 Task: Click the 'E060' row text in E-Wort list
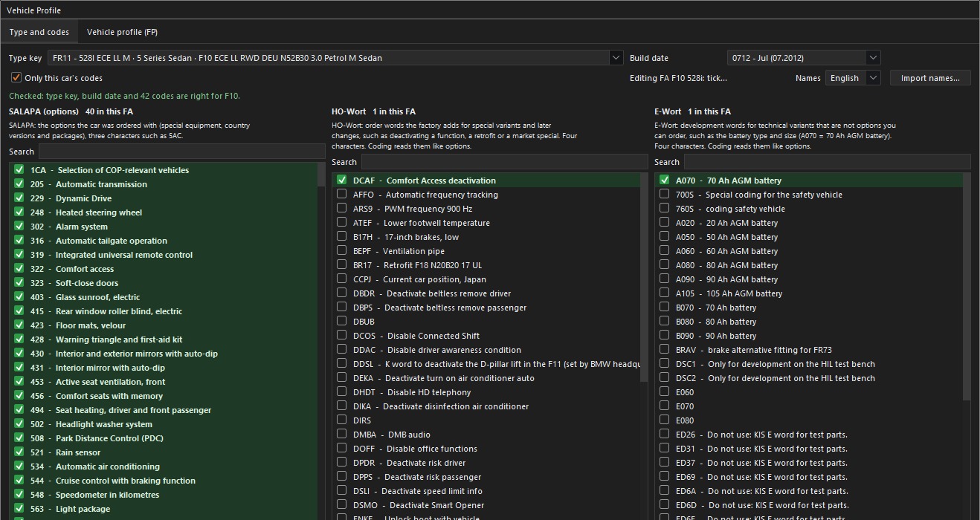tap(685, 392)
